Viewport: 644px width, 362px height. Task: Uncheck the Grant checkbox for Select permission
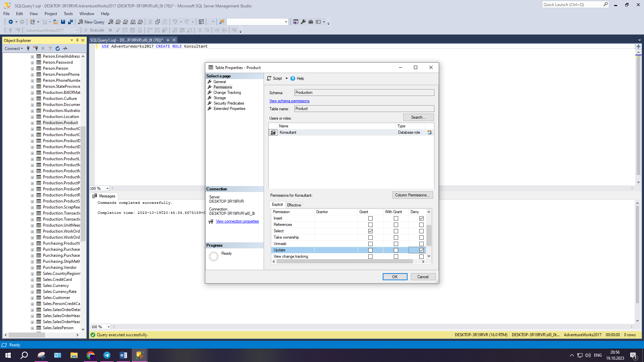370,231
